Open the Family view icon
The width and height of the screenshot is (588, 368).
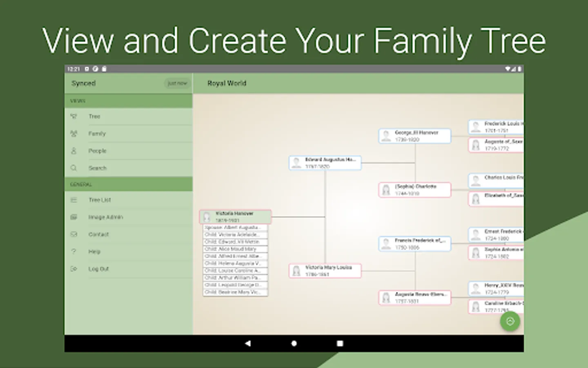pos(74,134)
